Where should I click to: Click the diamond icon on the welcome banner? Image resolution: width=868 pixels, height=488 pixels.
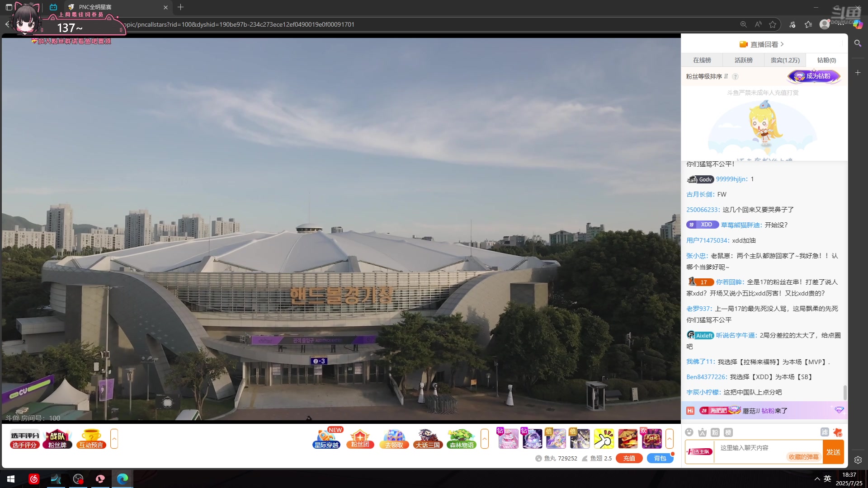tap(840, 410)
